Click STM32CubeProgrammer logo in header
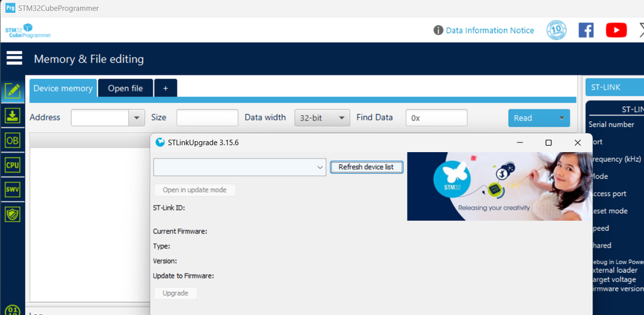 (28, 30)
